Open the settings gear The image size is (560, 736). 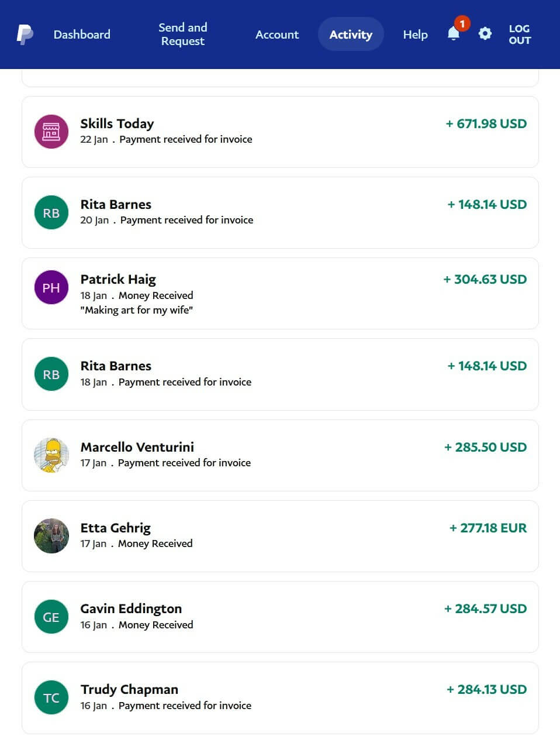[x=485, y=34]
